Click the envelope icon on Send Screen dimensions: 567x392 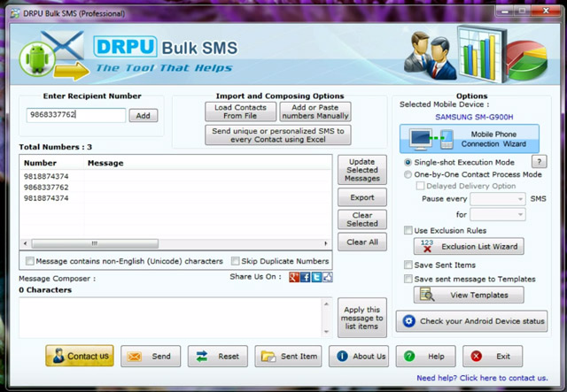tap(134, 357)
